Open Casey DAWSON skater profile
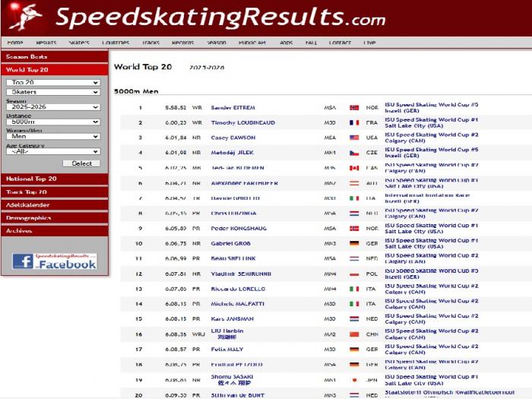The image size is (532, 399). pyautogui.click(x=233, y=138)
